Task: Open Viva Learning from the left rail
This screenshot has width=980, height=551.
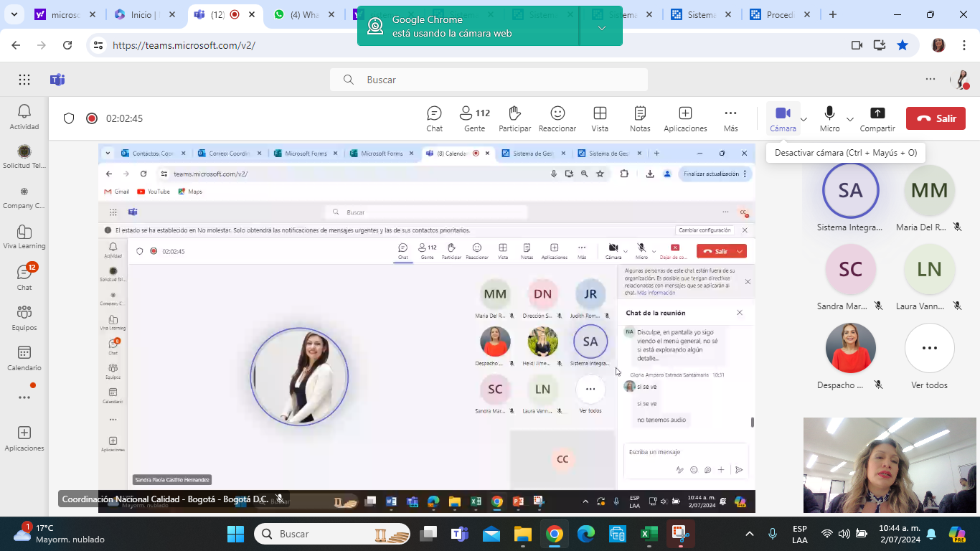Action: 24,237
